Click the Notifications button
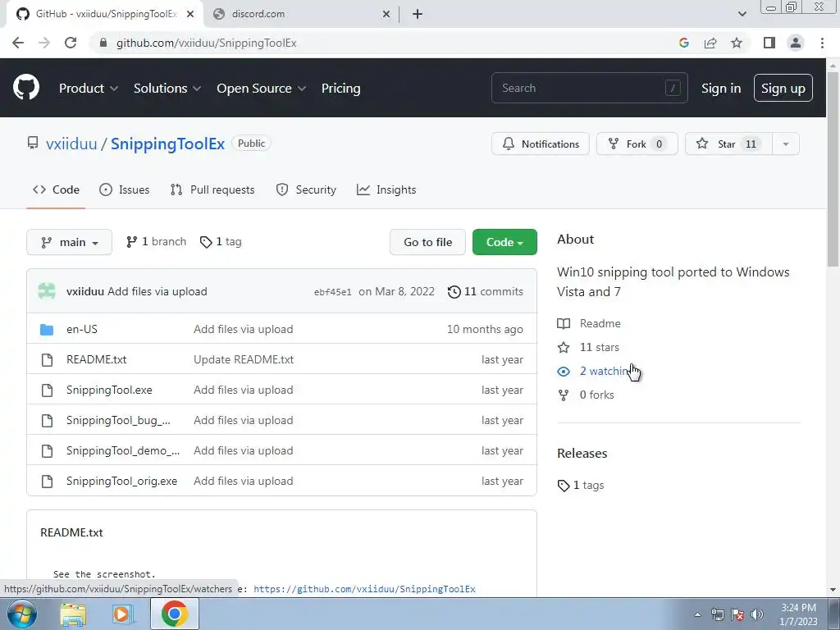Image resolution: width=840 pixels, height=630 pixels. point(541,144)
